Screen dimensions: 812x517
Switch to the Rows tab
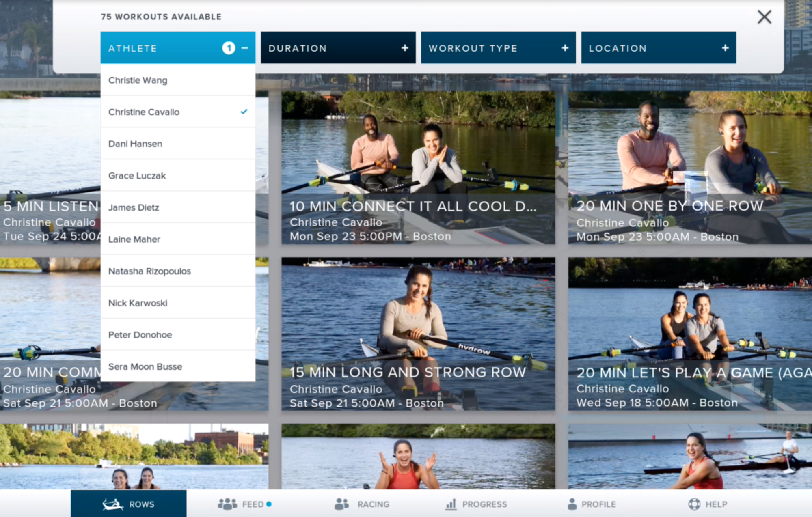(129, 504)
